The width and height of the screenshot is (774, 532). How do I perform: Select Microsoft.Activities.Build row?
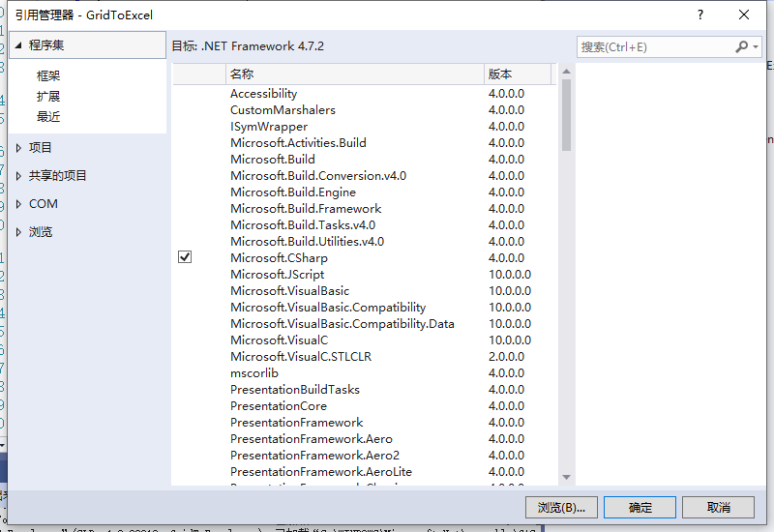click(x=365, y=142)
